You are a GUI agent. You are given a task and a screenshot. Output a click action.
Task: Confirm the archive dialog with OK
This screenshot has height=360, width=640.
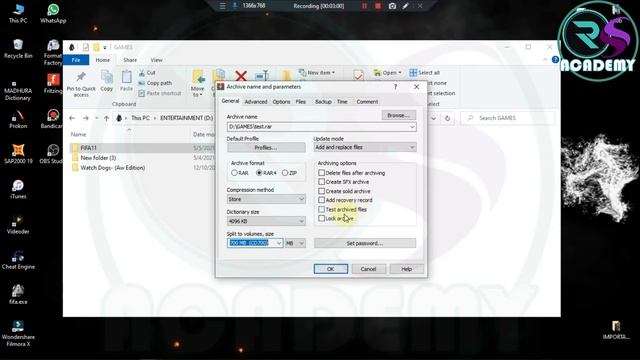331,269
